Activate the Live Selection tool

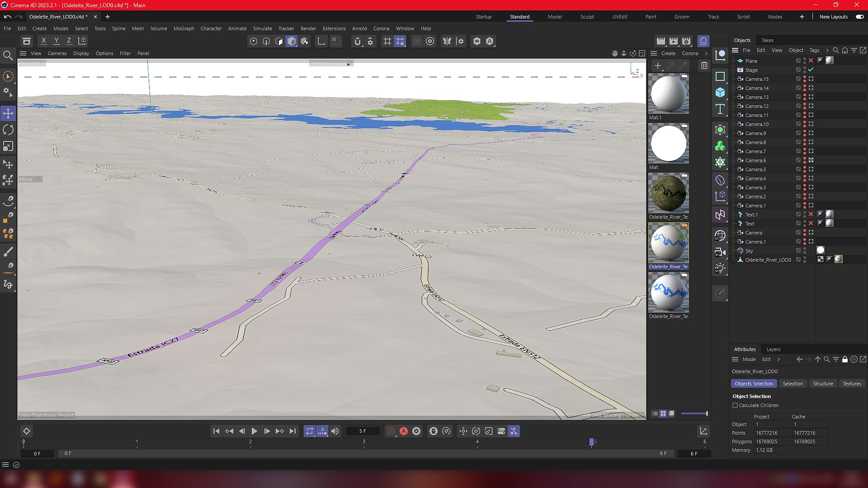[x=8, y=76]
